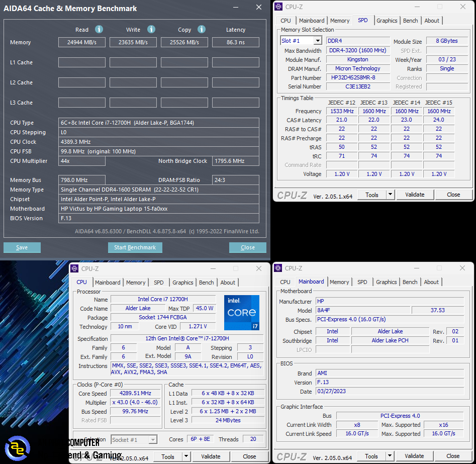This screenshot has width=476, height=464.
Task: Switch to Memory tab in CPU-Z Processor window
Action: (136, 283)
